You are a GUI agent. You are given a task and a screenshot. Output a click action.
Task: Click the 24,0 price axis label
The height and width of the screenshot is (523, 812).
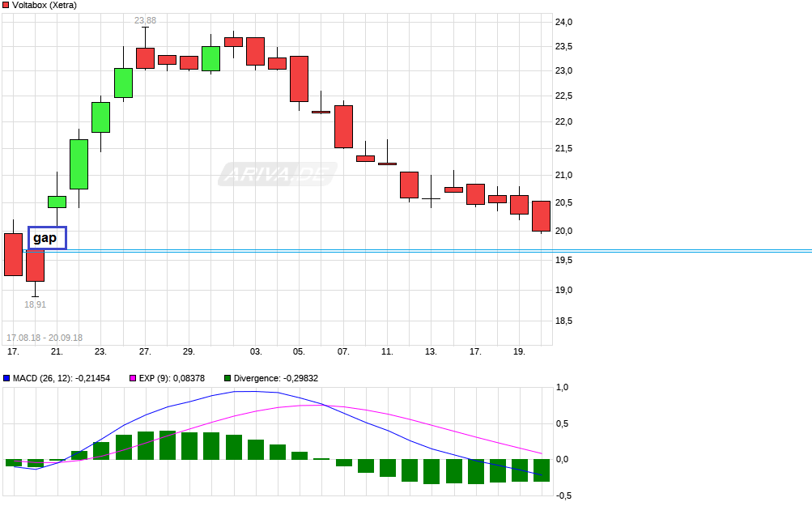[564, 22]
